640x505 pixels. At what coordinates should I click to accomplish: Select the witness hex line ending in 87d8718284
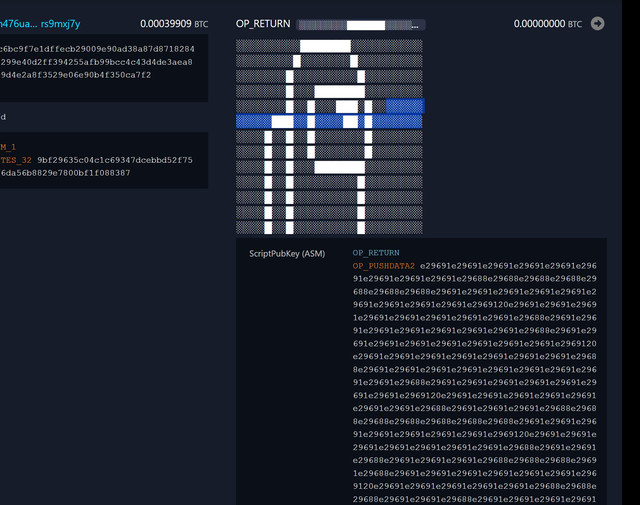coord(97,49)
